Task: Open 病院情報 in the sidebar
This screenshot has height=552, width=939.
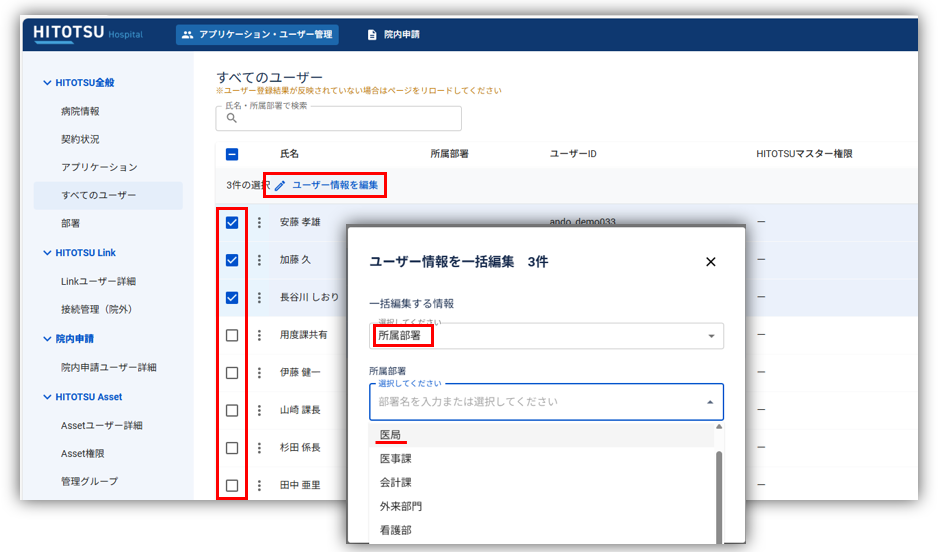Action: click(x=80, y=111)
